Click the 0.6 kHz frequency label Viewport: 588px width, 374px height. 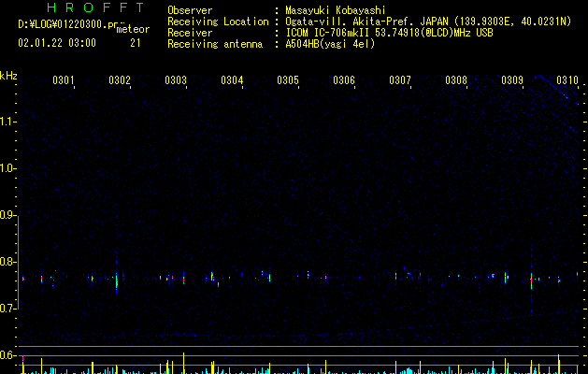pos(8,355)
